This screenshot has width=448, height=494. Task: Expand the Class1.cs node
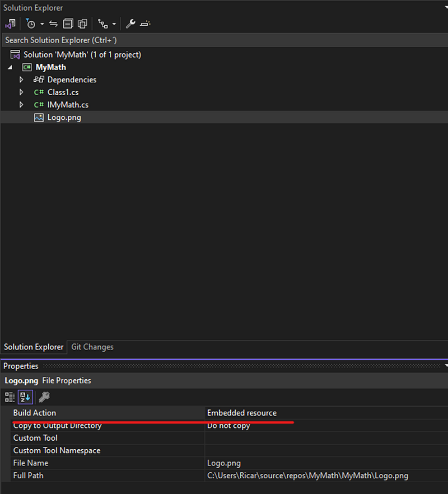point(21,92)
